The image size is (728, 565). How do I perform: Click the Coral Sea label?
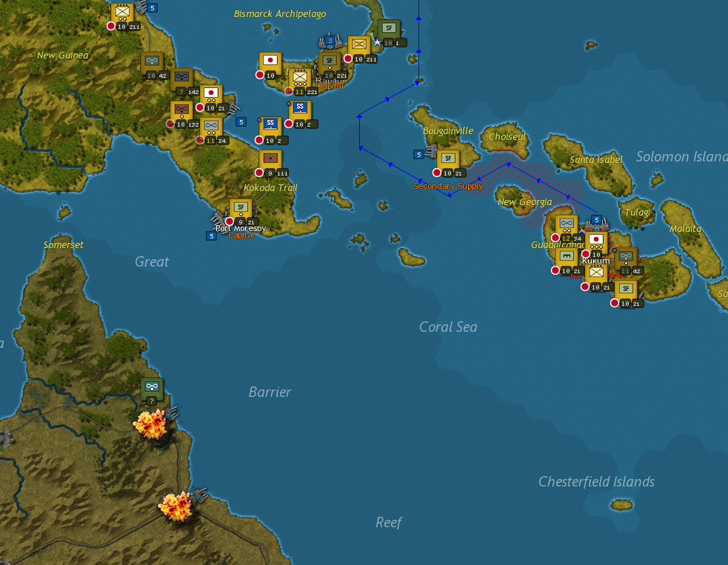[448, 327]
